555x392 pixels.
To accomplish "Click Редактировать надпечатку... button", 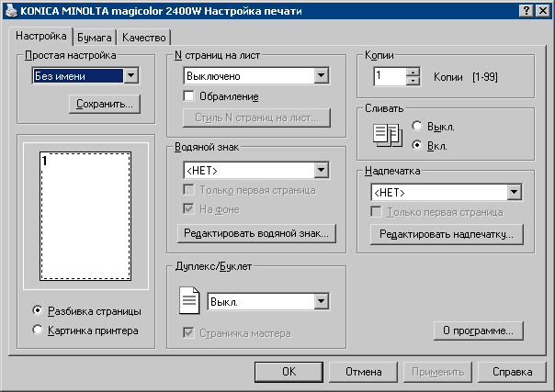I will 447,234.
